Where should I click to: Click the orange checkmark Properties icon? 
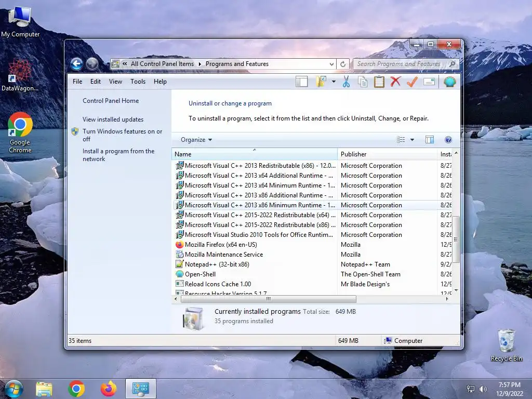coord(412,82)
